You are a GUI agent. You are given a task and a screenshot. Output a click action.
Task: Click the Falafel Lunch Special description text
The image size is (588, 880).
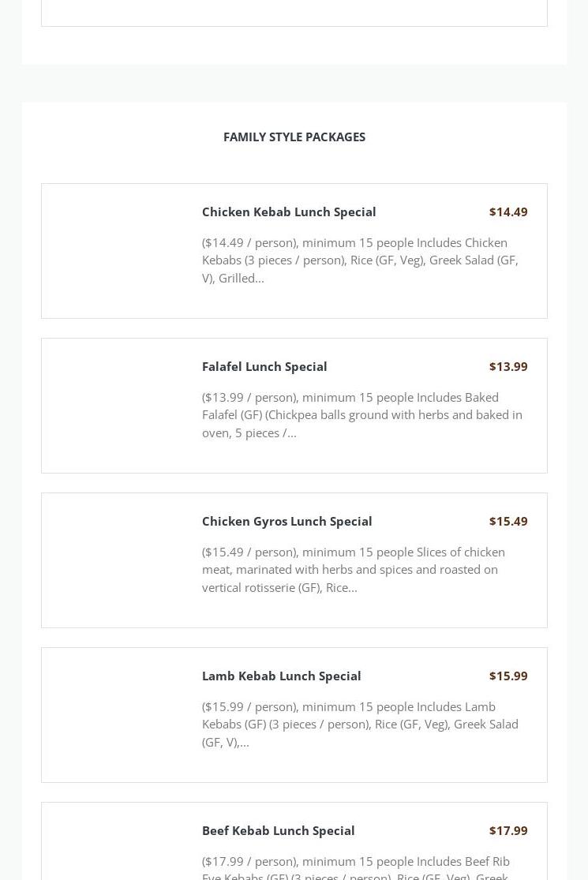click(x=362, y=415)
